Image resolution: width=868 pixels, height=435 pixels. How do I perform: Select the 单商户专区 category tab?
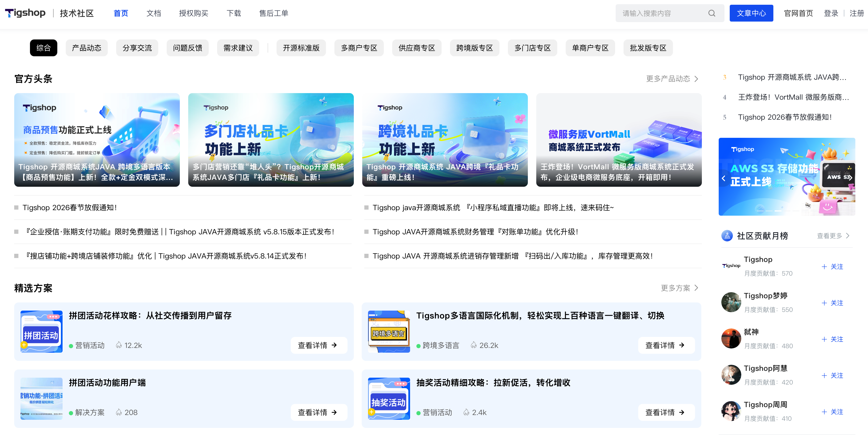point(590,48)
